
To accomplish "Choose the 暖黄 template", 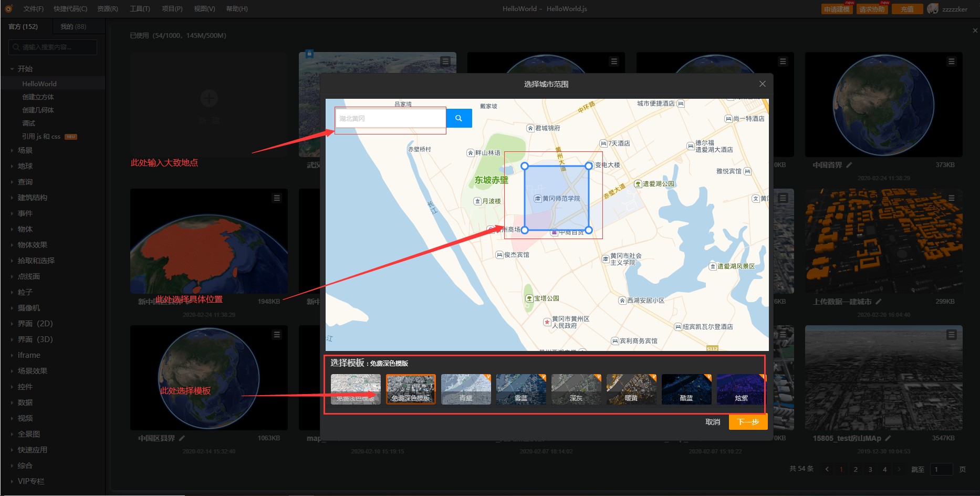I will click(x=631, y=389).
